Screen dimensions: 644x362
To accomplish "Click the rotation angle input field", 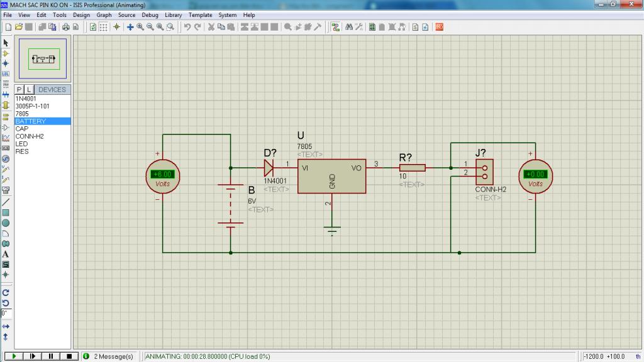I will tap(6, 313).
